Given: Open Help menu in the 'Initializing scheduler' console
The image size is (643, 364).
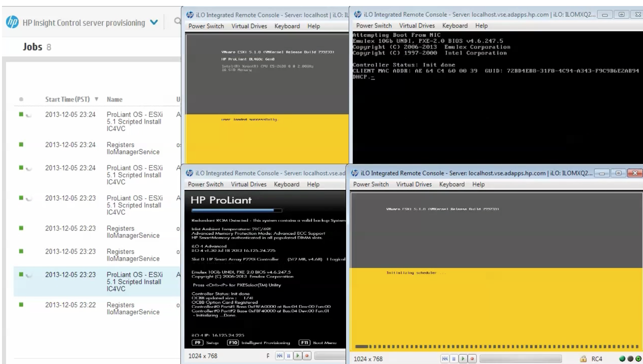Looking at the screenshot, I should click(x=478, y=184).
